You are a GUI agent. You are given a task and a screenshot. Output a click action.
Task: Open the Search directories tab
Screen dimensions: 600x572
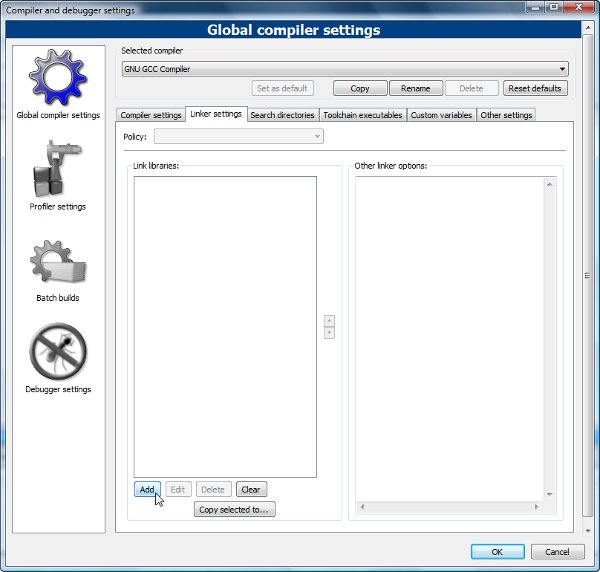pos(282,115)
